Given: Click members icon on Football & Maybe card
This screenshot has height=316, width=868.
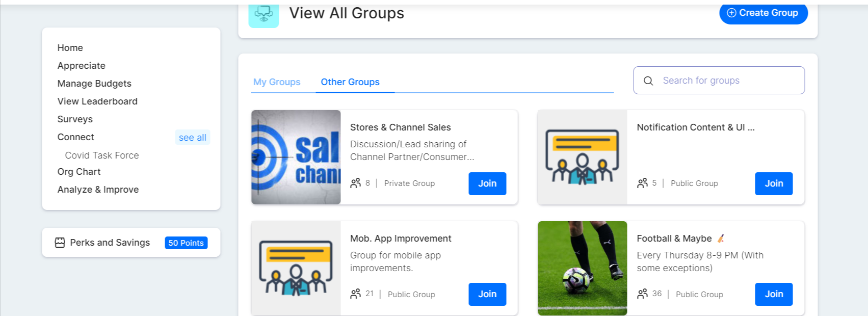Looking at the screenshot, I should [x=642, y=294].
